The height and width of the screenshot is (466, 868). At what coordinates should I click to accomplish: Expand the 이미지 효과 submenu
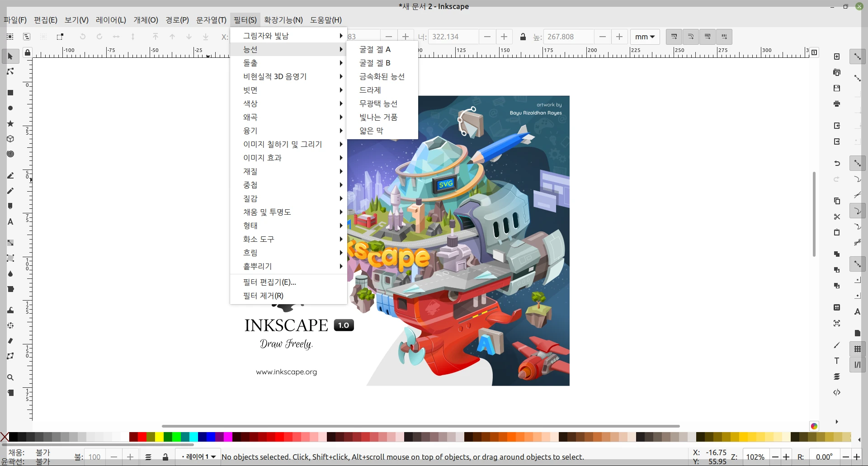coord(288,158)
